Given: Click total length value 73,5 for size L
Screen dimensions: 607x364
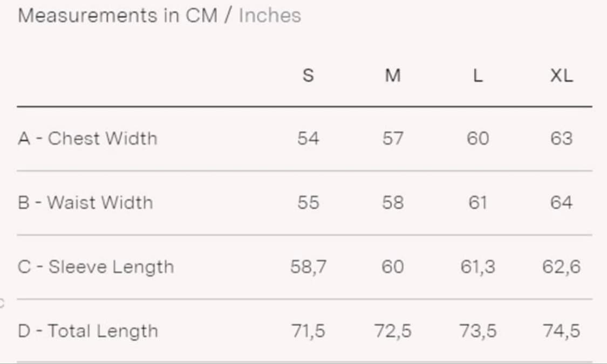Looking at the screenshot, I should pos(478,331).
